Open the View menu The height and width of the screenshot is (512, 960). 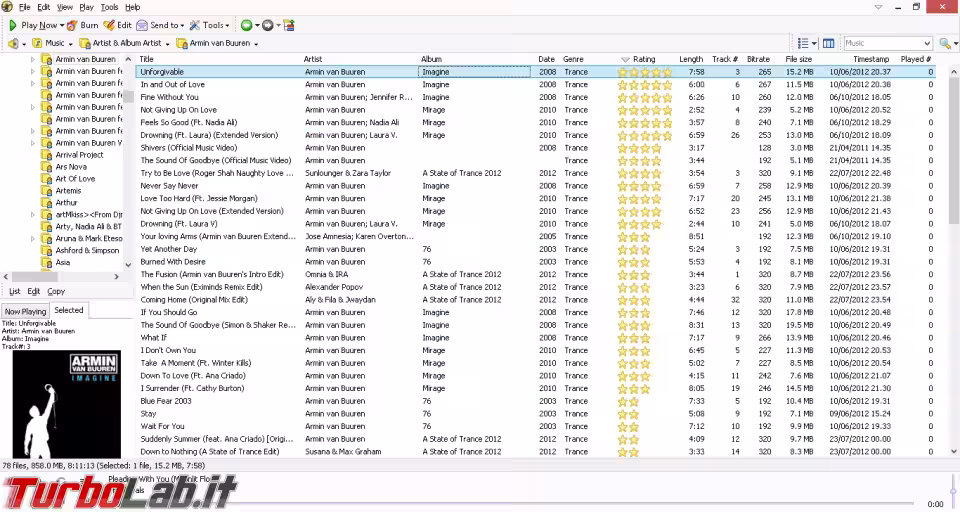(64, 7)
